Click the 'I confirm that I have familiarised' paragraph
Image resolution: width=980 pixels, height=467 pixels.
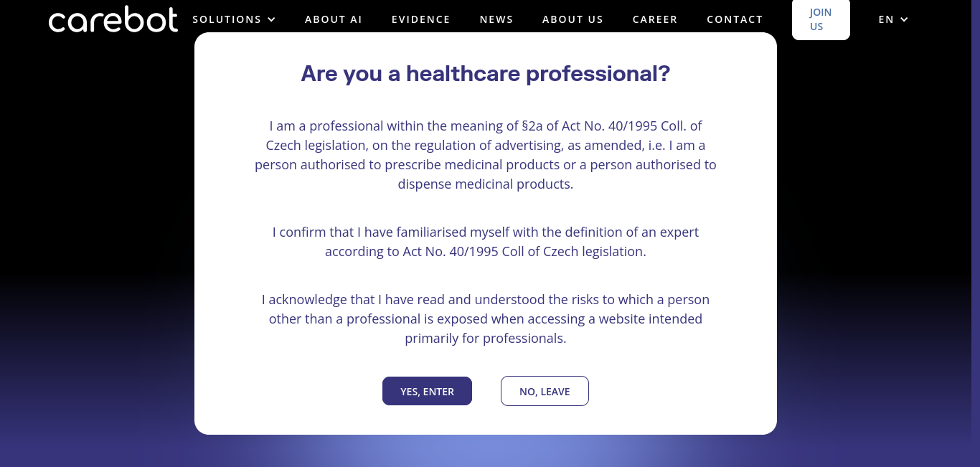[486, 242]
